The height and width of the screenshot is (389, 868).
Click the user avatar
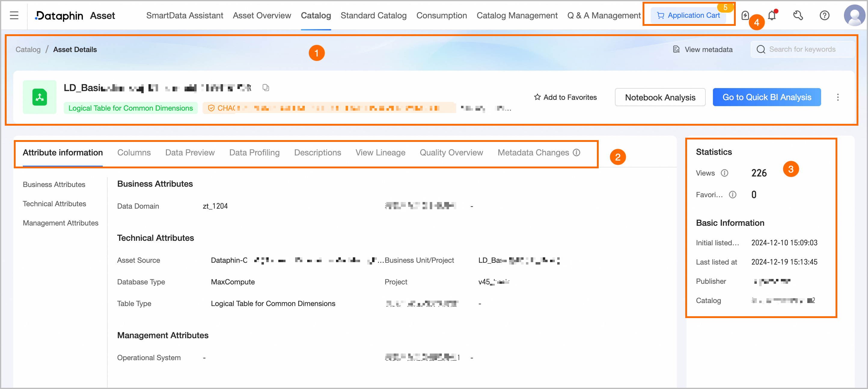(x=854, y=15)
